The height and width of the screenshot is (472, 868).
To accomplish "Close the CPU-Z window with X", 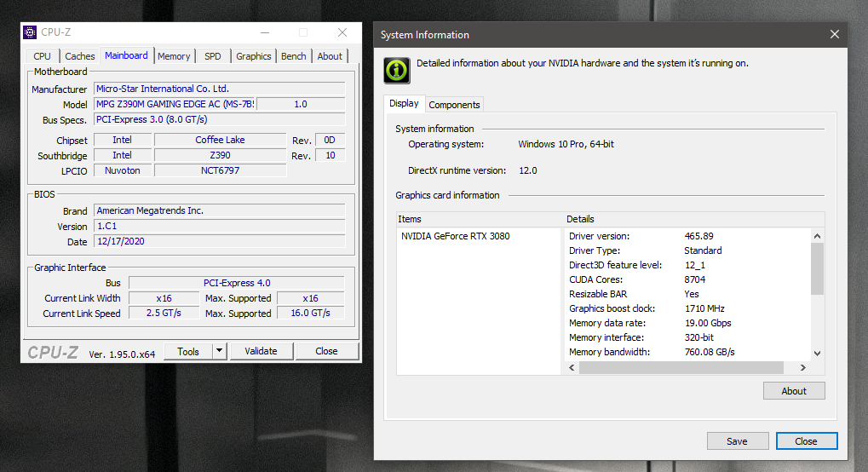I will click(342, 32).
